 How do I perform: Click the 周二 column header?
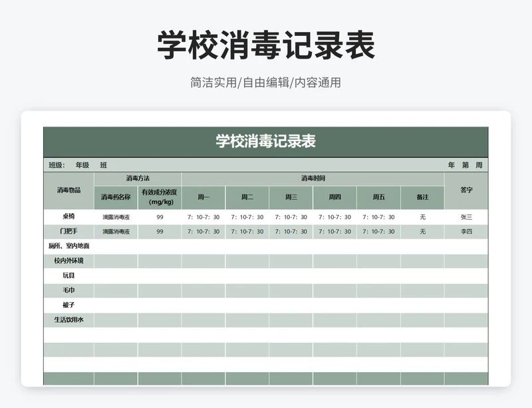point(247,198)
